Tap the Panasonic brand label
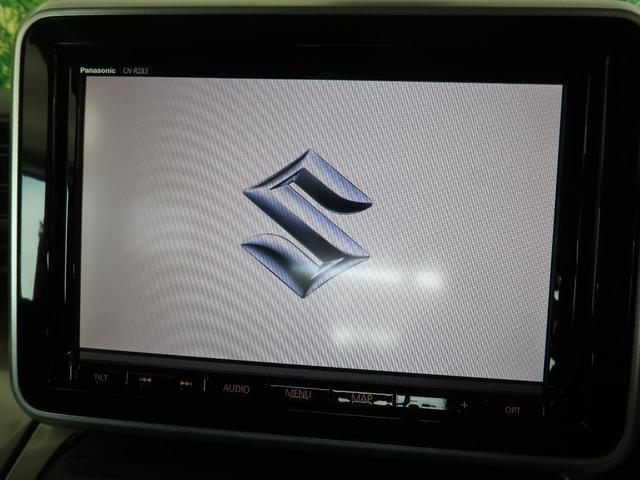Viewport: 640px width, 480px height. (x=98, y=70)
